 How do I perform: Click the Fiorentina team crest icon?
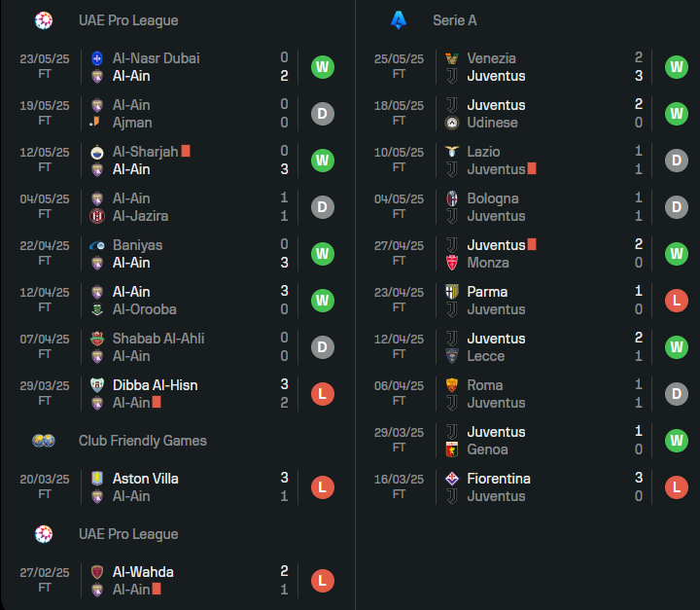click(452, 478)
